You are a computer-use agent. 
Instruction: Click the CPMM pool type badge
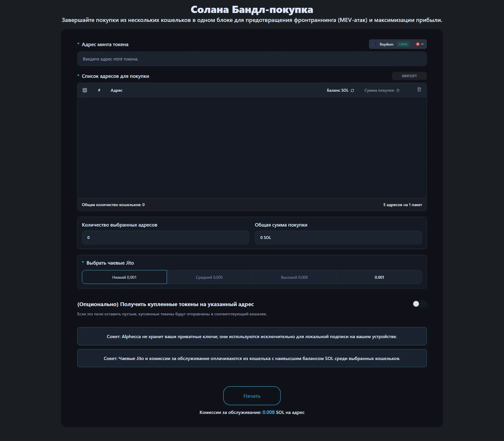click(x=403, y=44)
